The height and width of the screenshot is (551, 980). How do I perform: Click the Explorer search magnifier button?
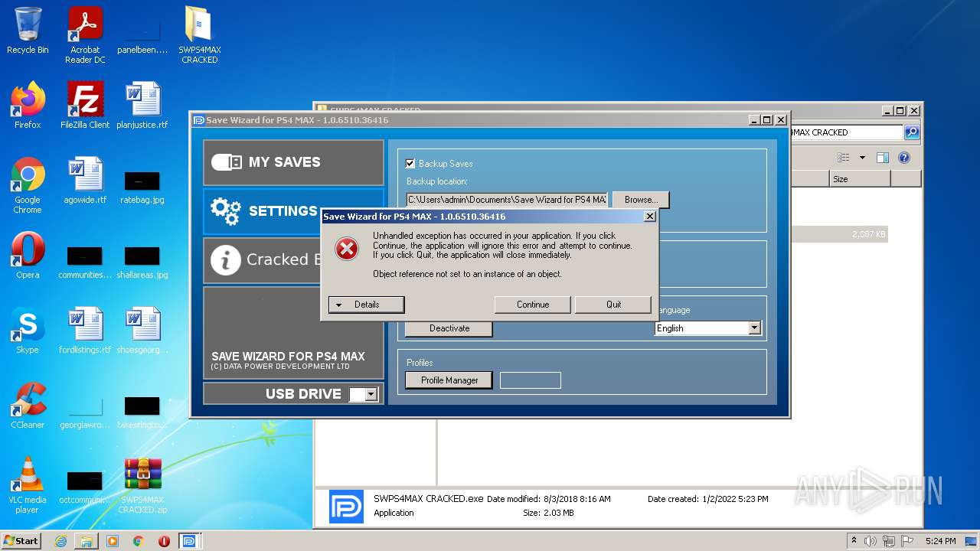point(912,132)
